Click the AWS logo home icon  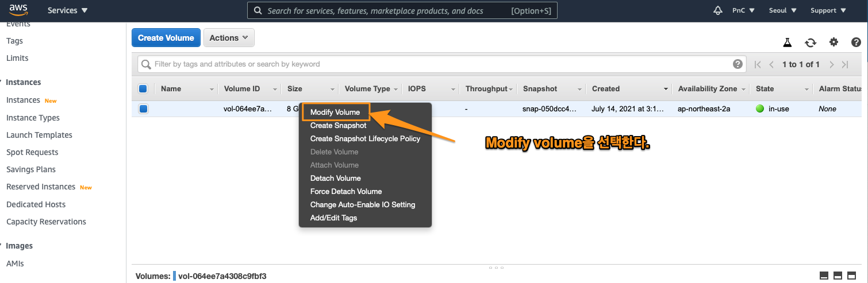18,10
